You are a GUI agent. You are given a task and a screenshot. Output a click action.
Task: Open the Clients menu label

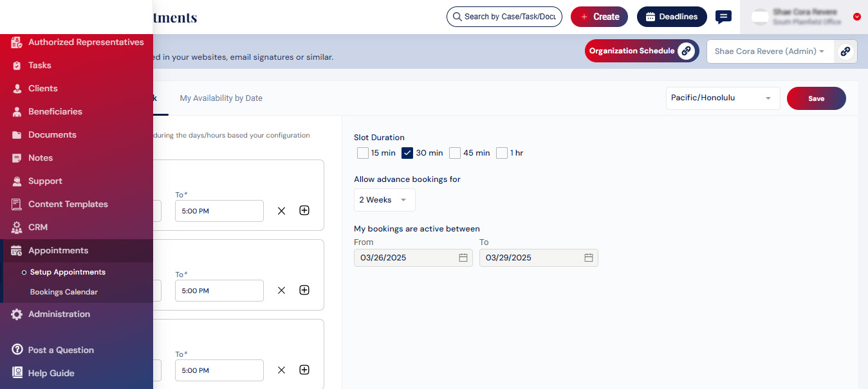43,89
